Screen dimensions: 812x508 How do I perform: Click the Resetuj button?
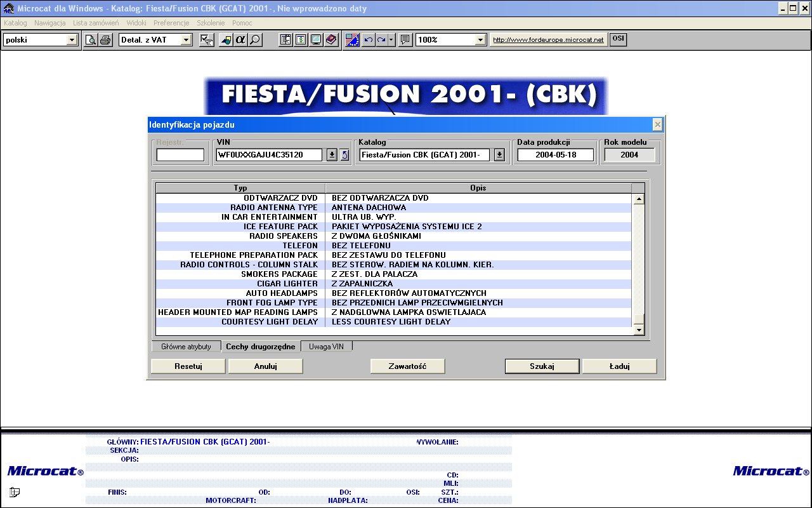(188, 366)
